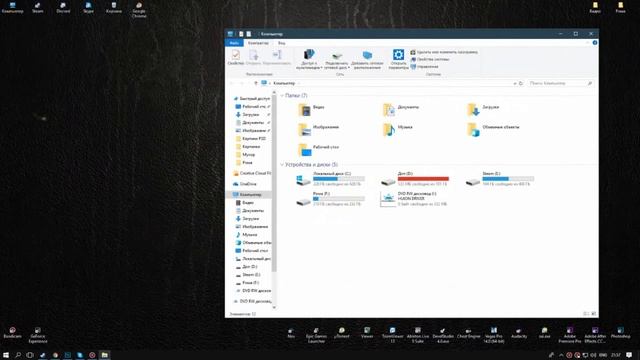Click Удалить или изменить программу
Image resolution: width=640 pixels, height=360 pixels.
pyautogui.click(x=444, y=52)
